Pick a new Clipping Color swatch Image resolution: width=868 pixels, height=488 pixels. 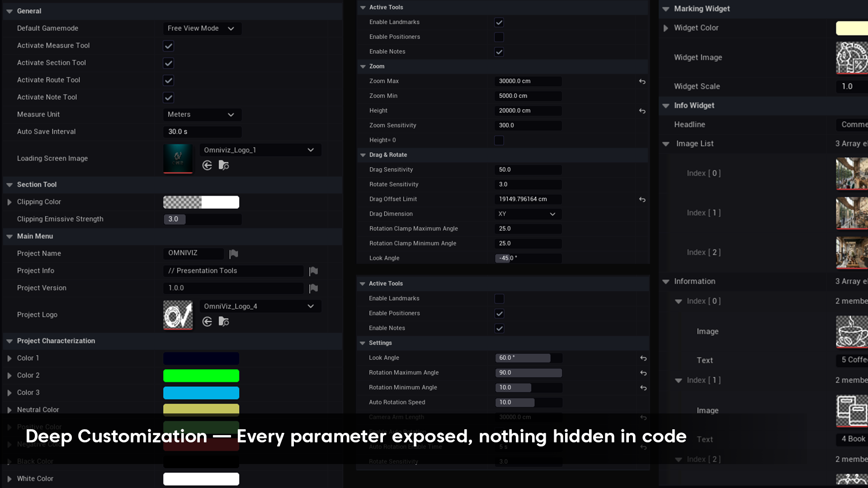(x=201, y=202)
